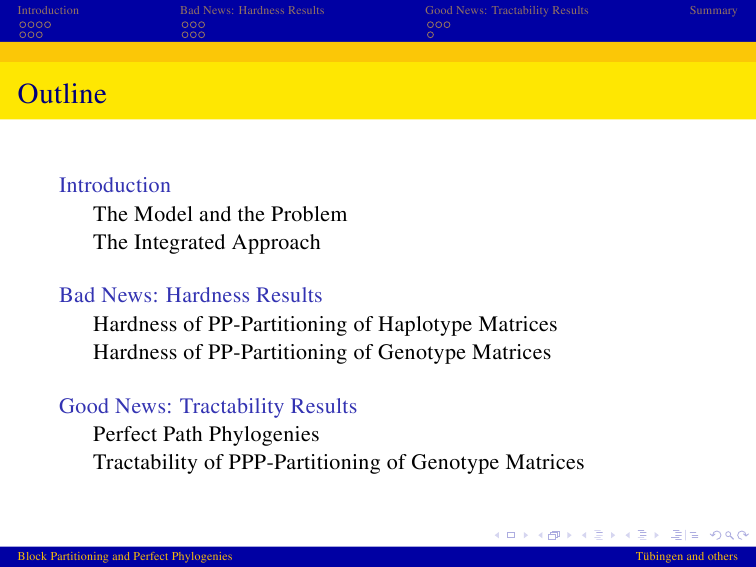Image resolution: width=756 pixels, height=567 pixels.
Task: Jump to next subsection arrow
Action: point(613,535)
